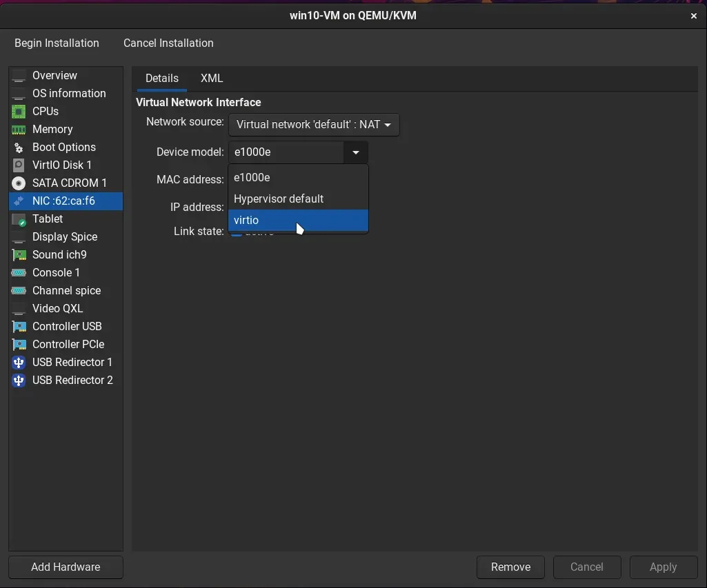Select Sound ich9 entry
The width and height of the screenshot is (707, 588).
click(66, 255)
